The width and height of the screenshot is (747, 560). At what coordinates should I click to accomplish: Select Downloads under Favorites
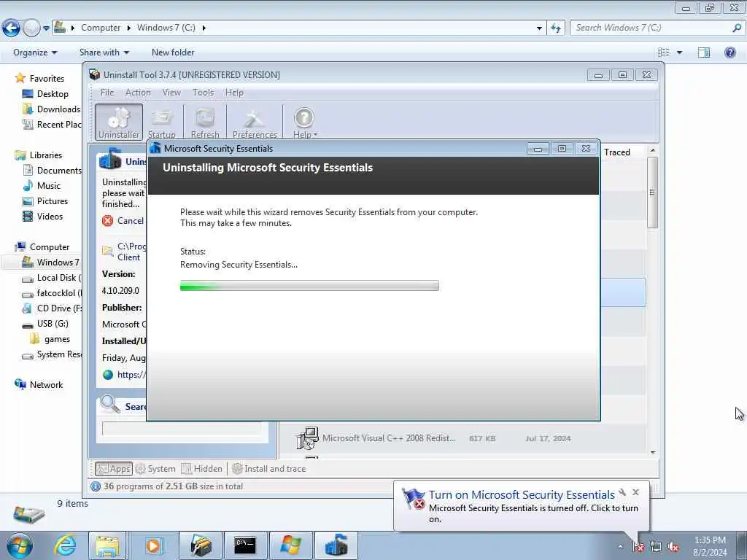[52, 109]
